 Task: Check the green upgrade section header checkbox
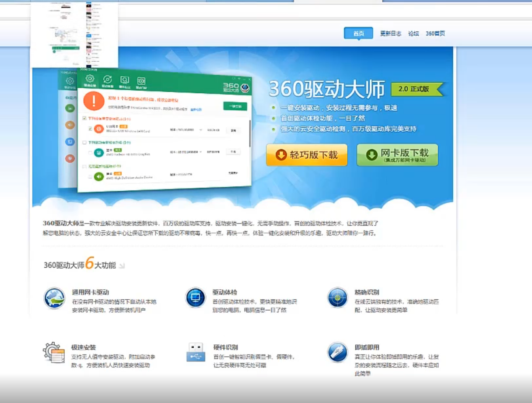(84, 143)
